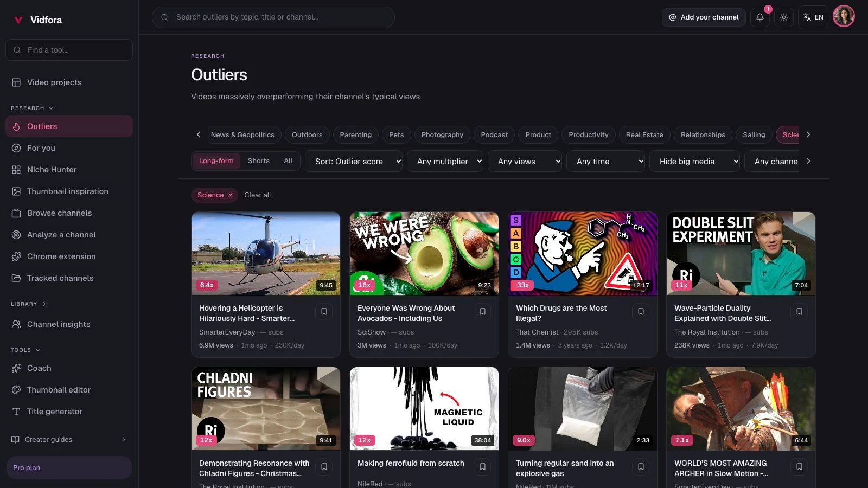Viewport: 868px width, 488px height.
Task: Click the Vidfora logo
Action: pyautogui.click(x=37, y=20)
